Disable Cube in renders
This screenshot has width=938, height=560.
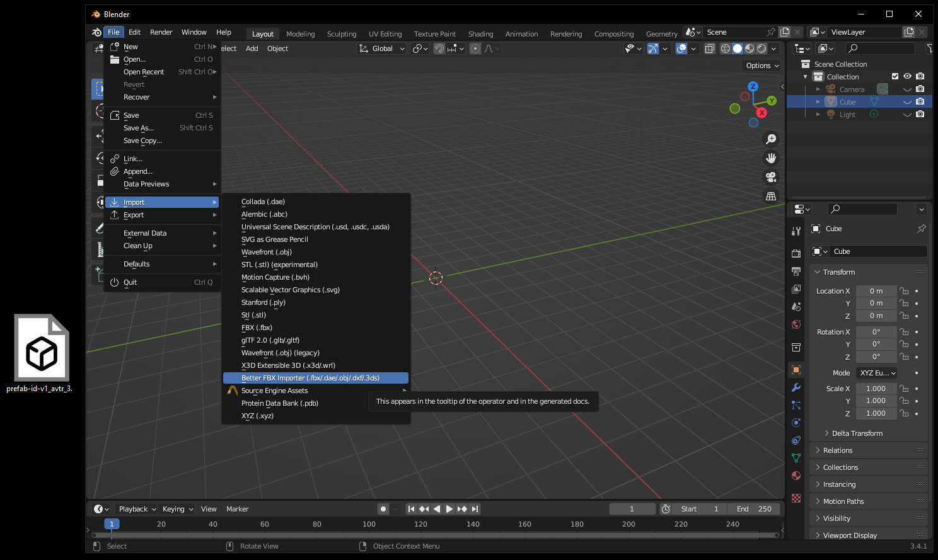pyautogui.click(x=920, y=101)
